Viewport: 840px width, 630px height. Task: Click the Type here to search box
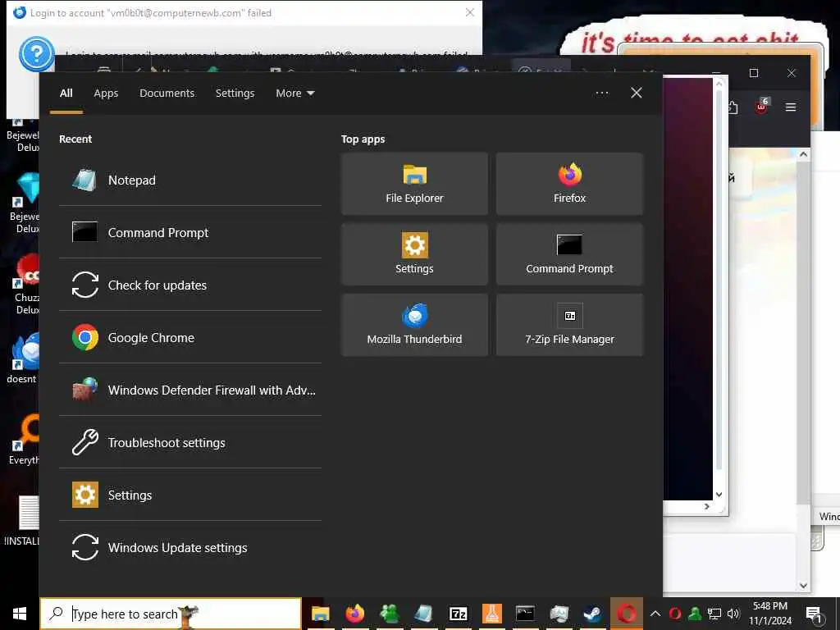click(x=171, y=614)
